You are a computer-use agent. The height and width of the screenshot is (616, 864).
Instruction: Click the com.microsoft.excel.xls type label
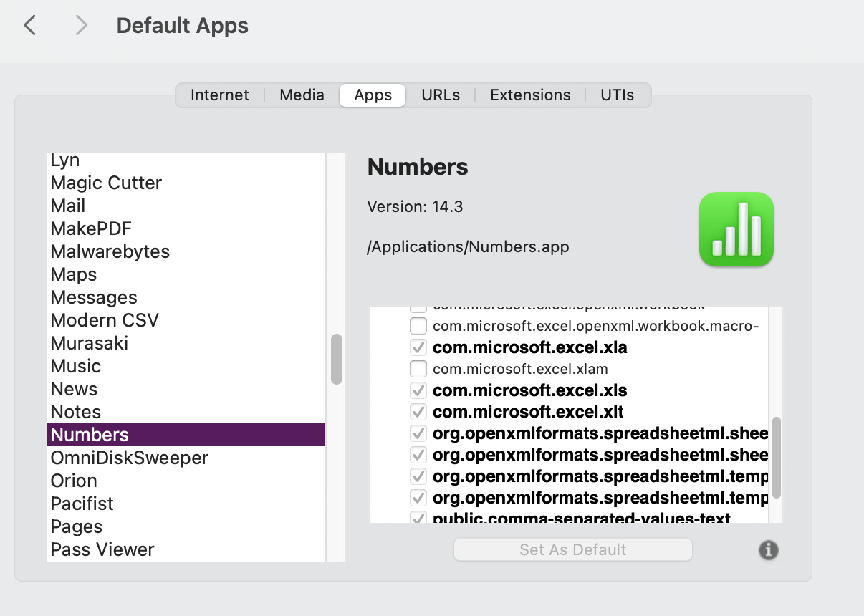tap(530, 391)
